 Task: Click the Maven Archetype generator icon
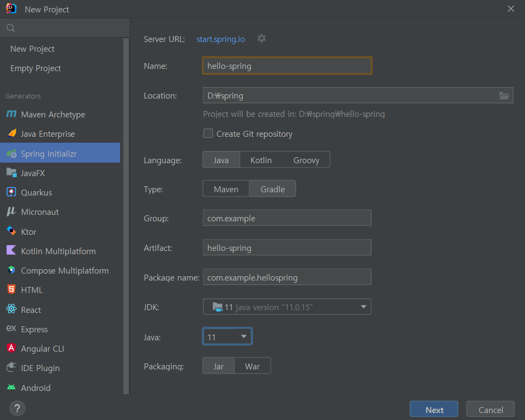pyautogui.click(x=11, y=114)
